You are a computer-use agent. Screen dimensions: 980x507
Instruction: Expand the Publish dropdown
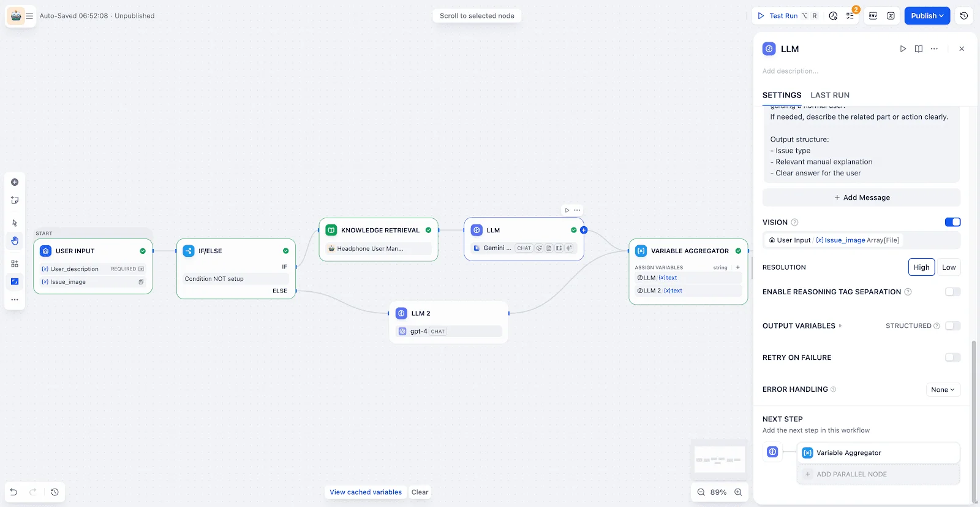927,16
